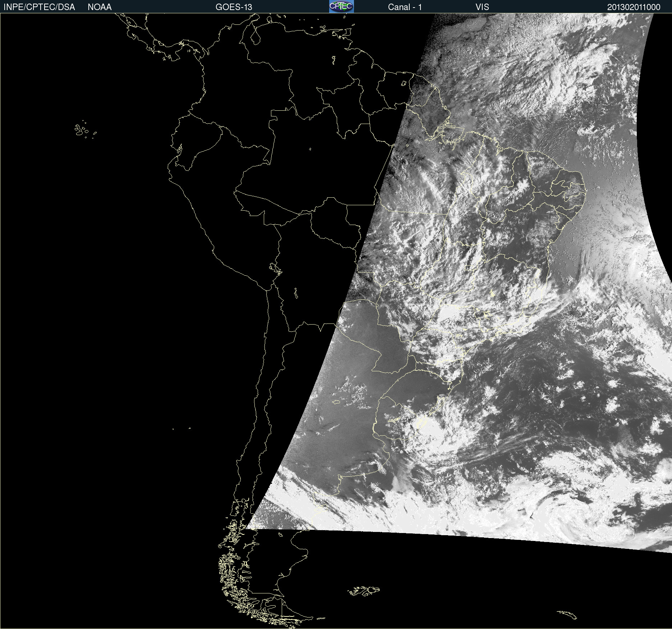
Task: Click the CPTEC logo in header
Action: [341, 6]
